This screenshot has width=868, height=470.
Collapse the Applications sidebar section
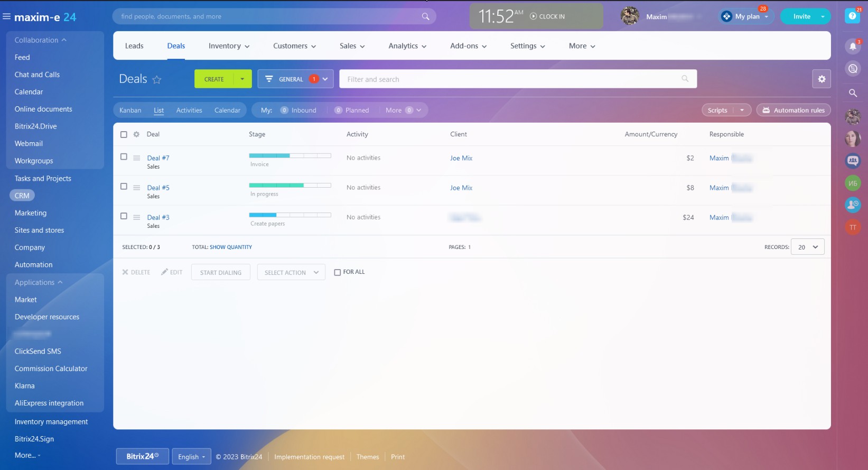point(39,282)
